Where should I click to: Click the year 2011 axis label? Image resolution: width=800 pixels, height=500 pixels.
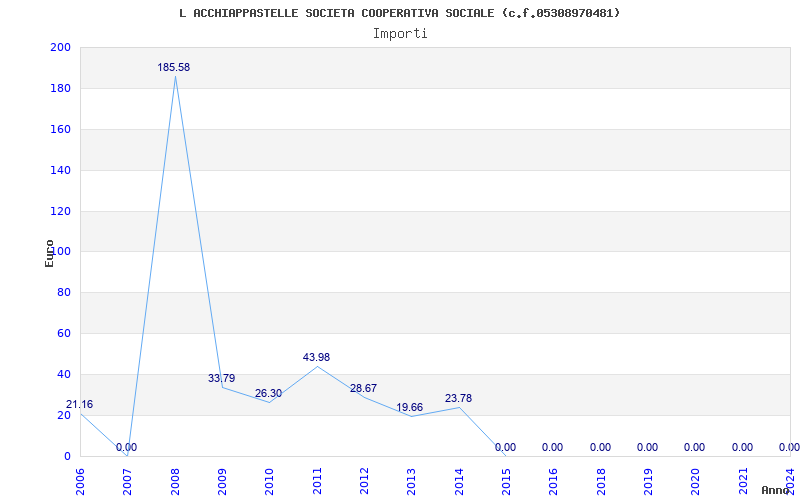coord(316,481)
